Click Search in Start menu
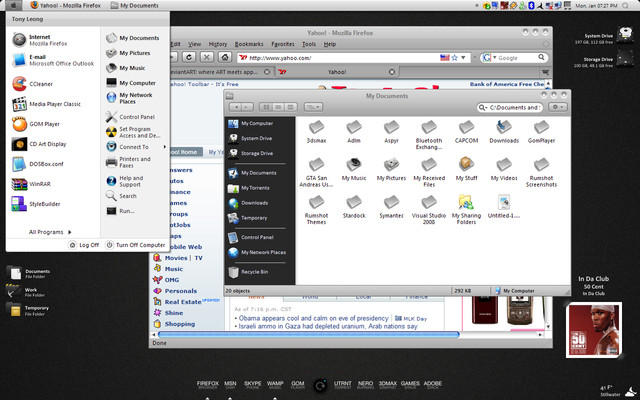The height and width of the screenshot is (400, 640). (121, 196)
